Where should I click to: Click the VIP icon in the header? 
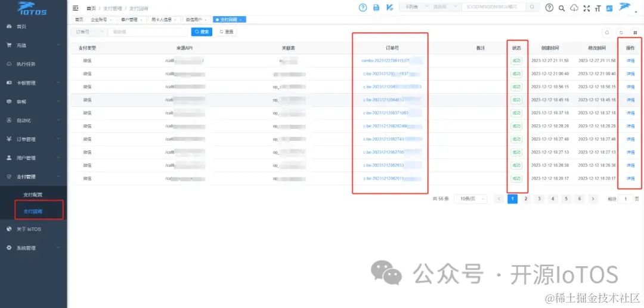[389, 7]
